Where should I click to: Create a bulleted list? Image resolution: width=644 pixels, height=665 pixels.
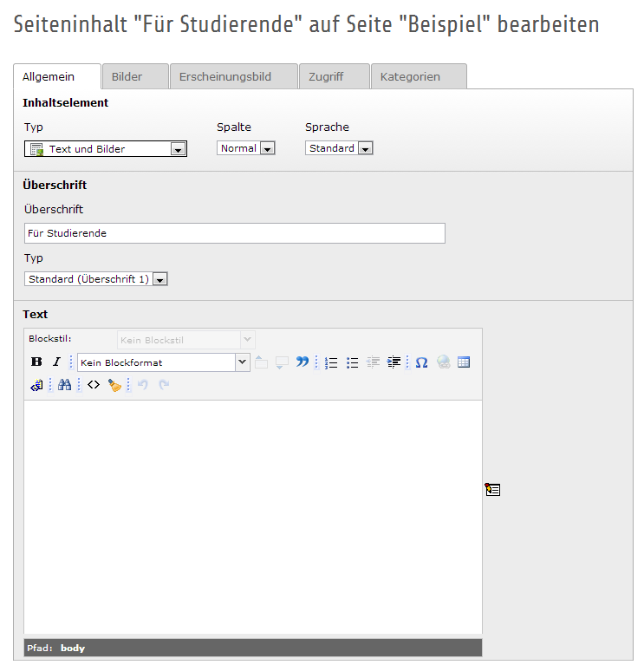[353, 362]
